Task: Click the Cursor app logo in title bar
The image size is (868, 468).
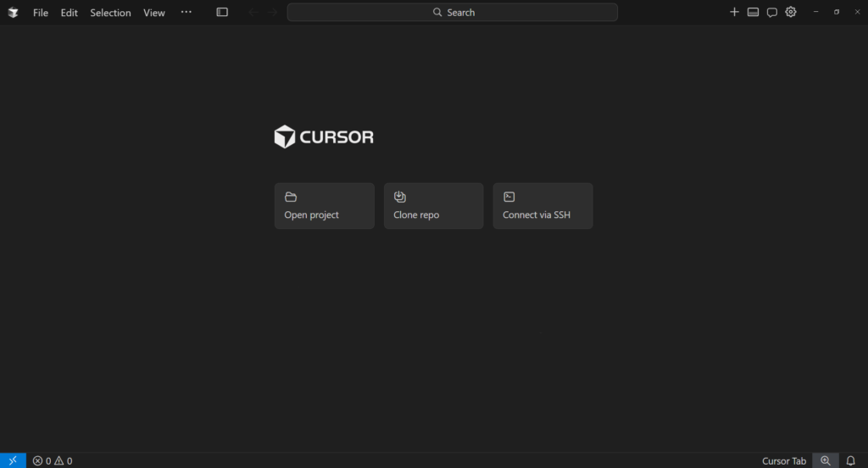Action: [x=13, y=12]
